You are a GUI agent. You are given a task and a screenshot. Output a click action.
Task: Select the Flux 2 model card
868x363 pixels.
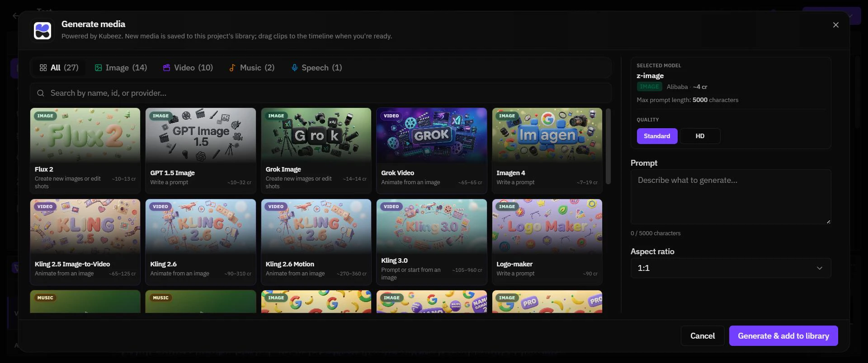(x=85, y=151)
